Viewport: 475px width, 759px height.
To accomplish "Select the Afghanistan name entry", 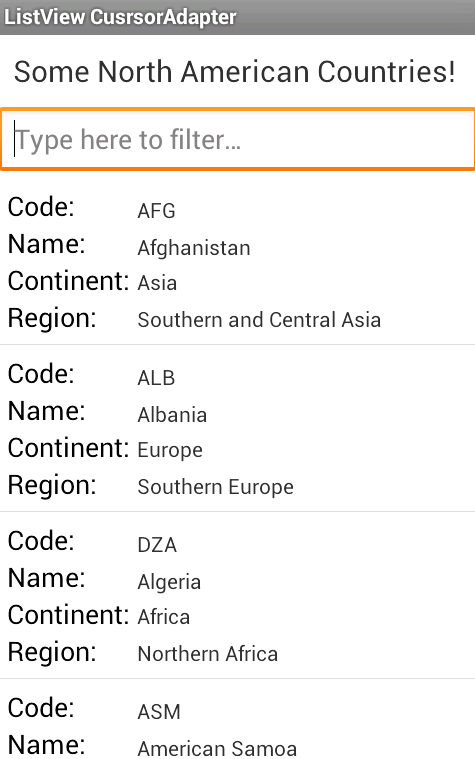I will [x=194, y=248].
